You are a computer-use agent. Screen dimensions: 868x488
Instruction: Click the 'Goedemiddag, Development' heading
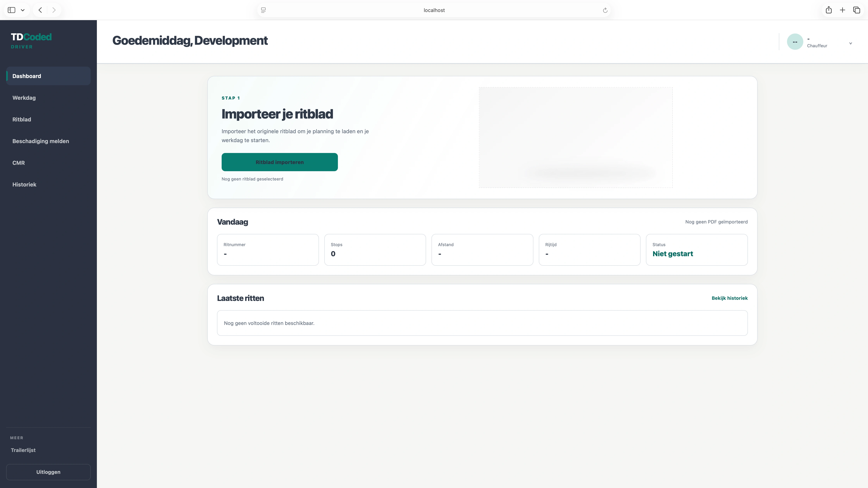[x=190, y=41]
